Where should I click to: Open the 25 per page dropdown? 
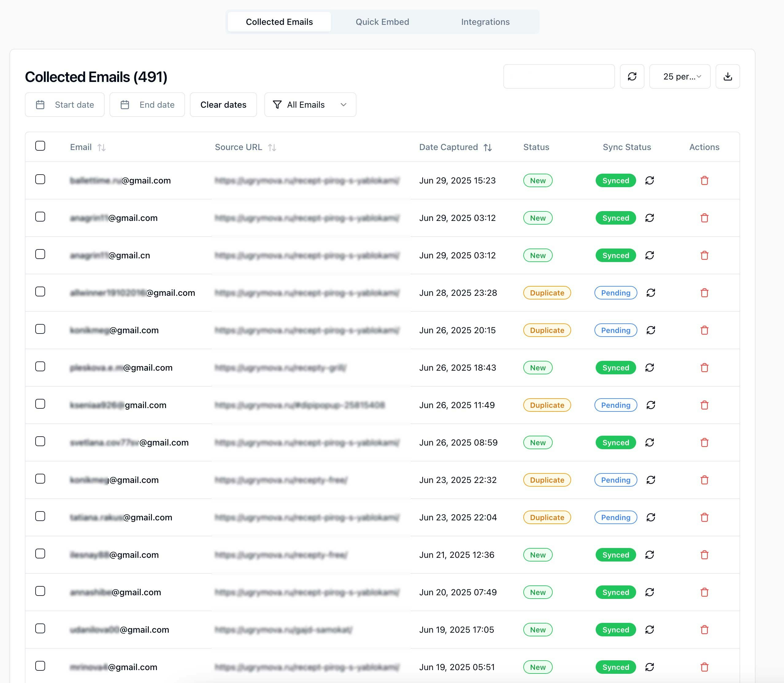coord(679,76)
